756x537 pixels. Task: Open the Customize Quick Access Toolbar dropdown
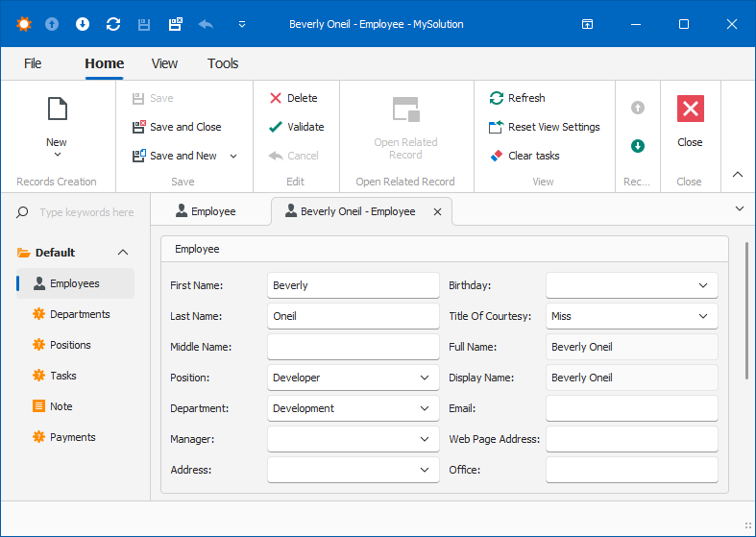(242, 24)
